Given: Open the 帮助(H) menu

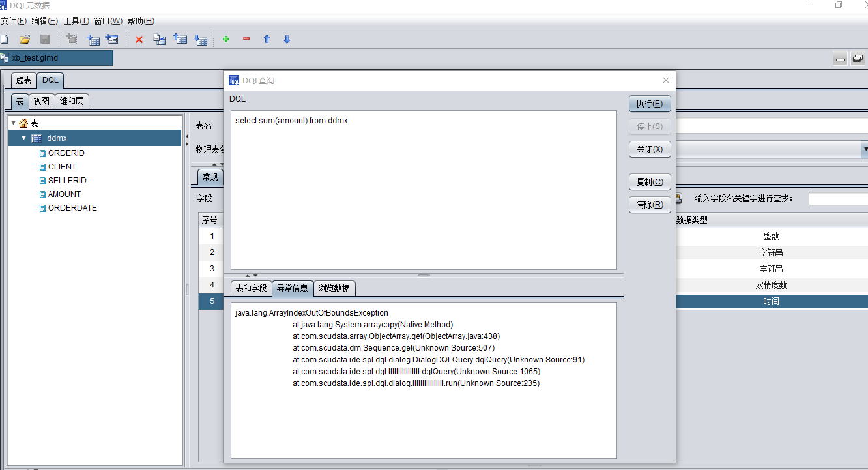Looking at the screenshot, I should pyautogui.click(x=141, y=21).
